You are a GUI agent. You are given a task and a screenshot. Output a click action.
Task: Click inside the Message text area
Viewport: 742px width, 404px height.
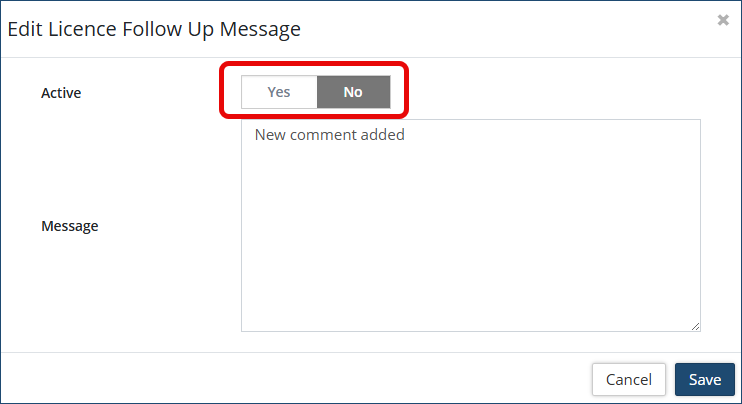470,225
